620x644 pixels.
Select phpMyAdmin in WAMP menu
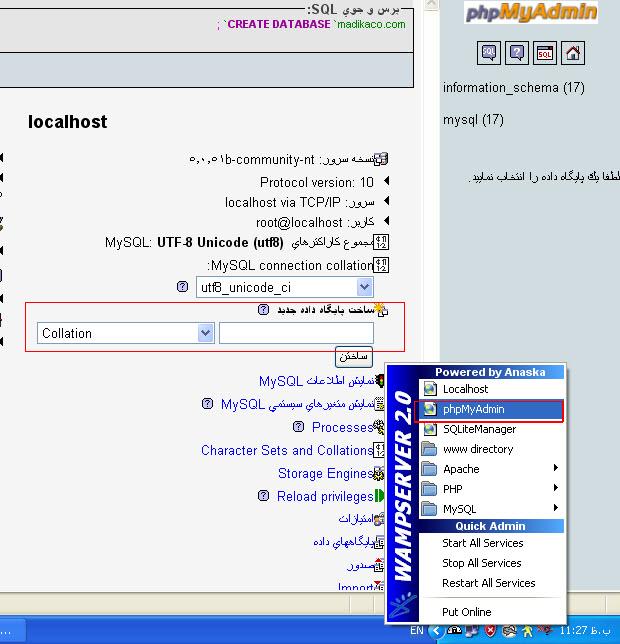(489, 409)
